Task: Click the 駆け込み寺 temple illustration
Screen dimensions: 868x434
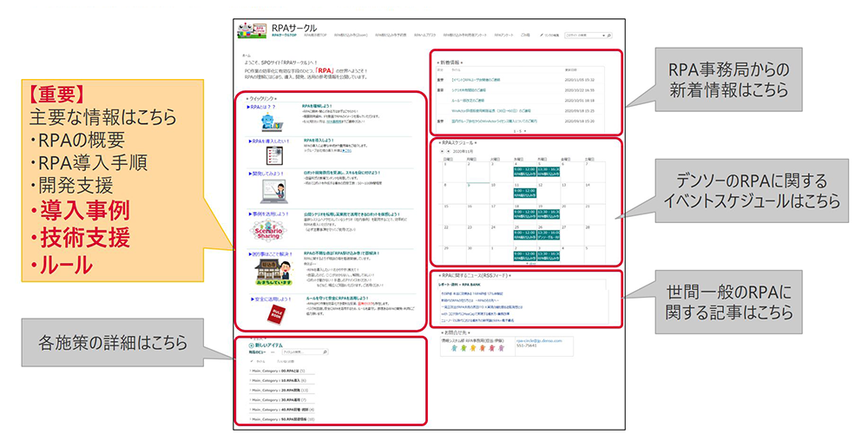Action: 273,271
